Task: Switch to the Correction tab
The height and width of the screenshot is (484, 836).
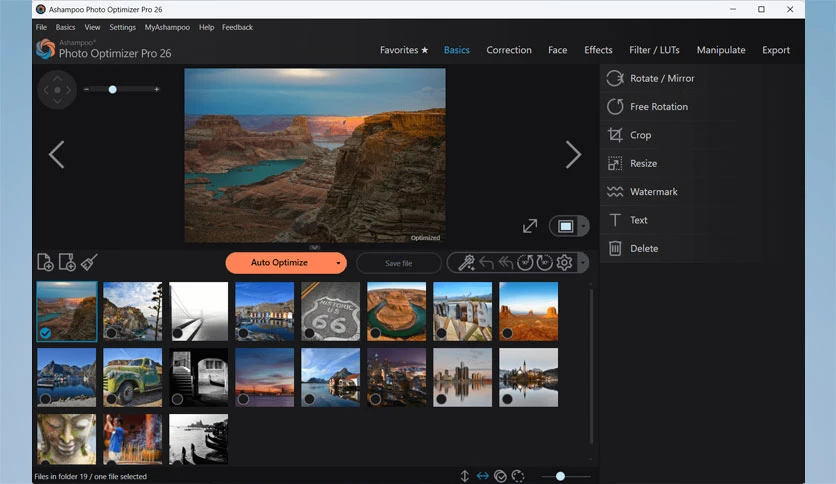Action: coord(509,50)
